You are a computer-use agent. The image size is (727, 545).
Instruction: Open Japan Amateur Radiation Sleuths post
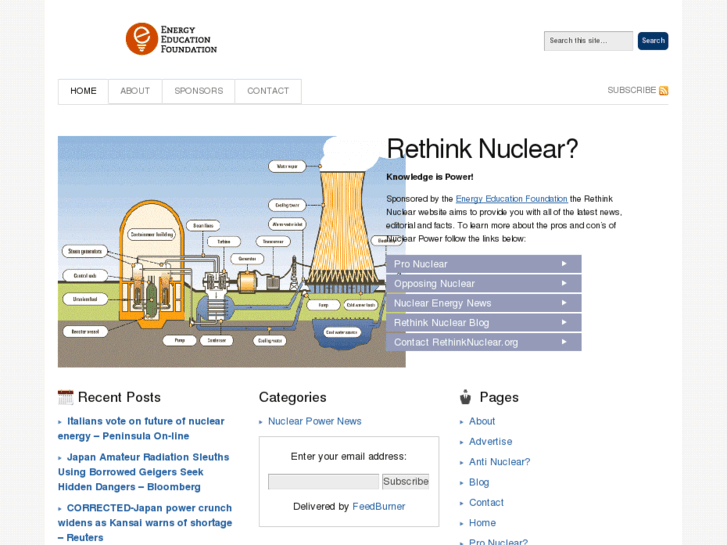[144, 472]
